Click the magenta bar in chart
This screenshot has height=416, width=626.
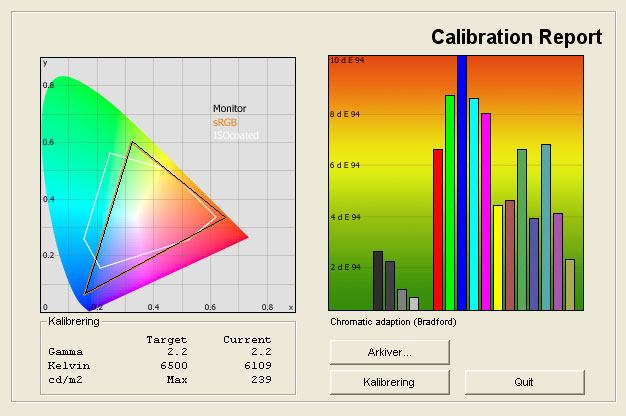point(486,211)
